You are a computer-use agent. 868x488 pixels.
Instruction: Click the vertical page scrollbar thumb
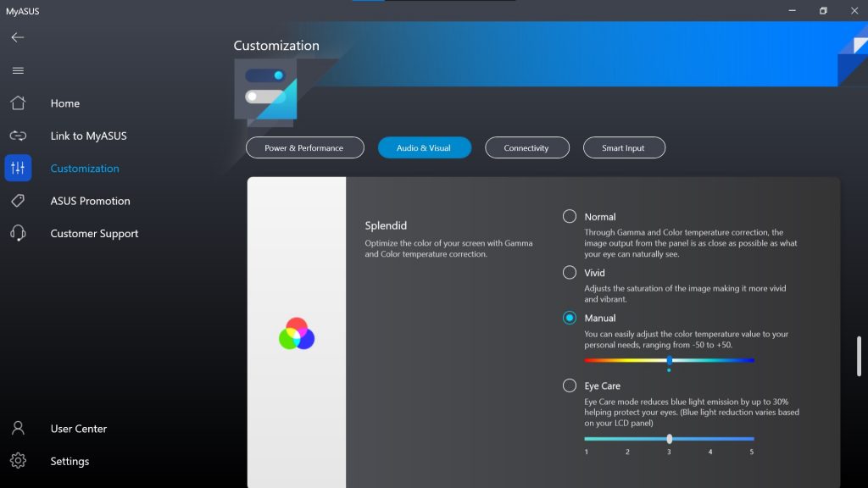859,357
